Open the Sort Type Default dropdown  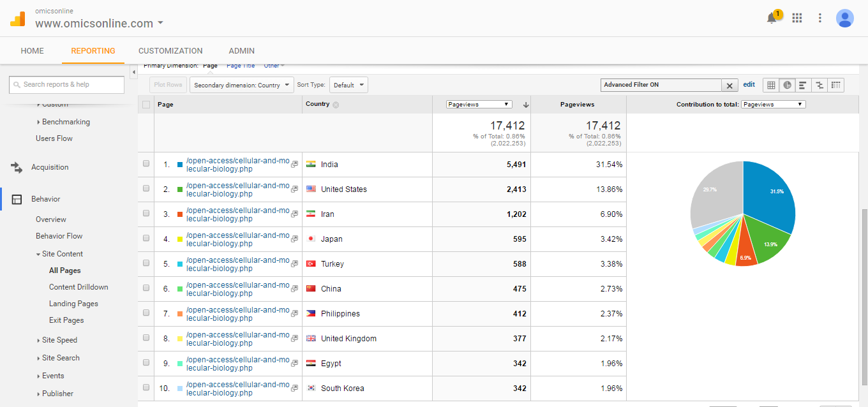348,85
